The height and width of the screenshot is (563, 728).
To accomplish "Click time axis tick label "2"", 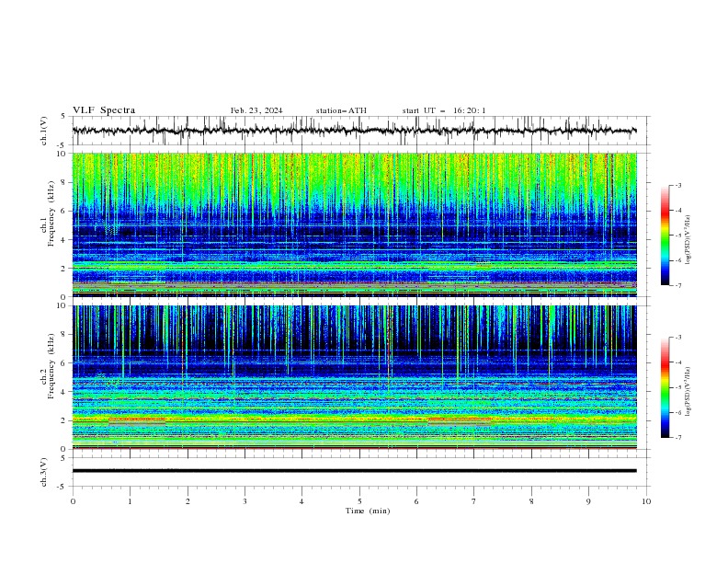I will coord(188,501).
